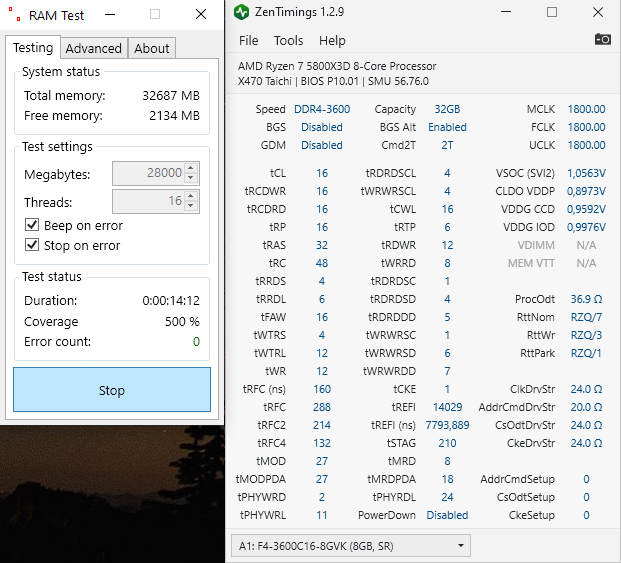Click the BGS Disabled value

(x=322, y=127)
